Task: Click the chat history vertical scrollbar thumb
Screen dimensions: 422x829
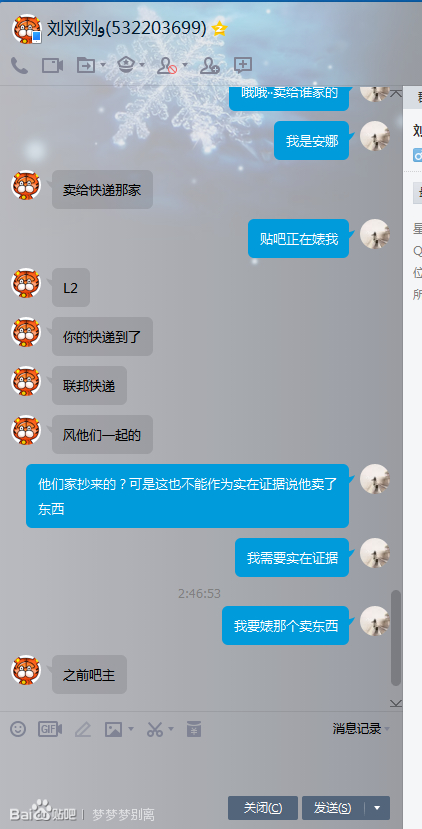Action: click(x=396, y=638)
